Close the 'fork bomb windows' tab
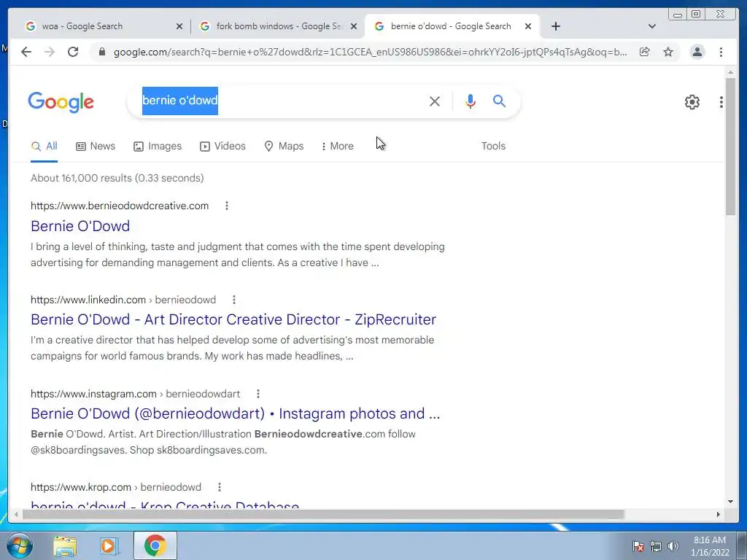747x560 pixels. (x=354, y=27)
